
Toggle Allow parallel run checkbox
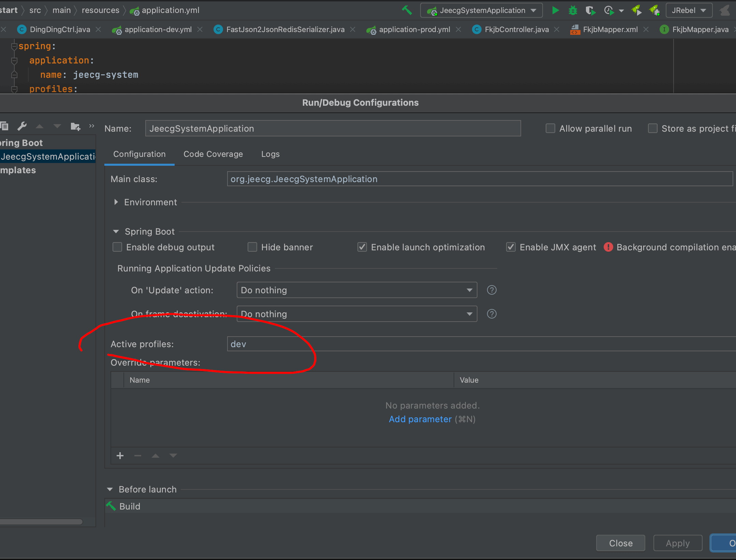coord(550,128)
